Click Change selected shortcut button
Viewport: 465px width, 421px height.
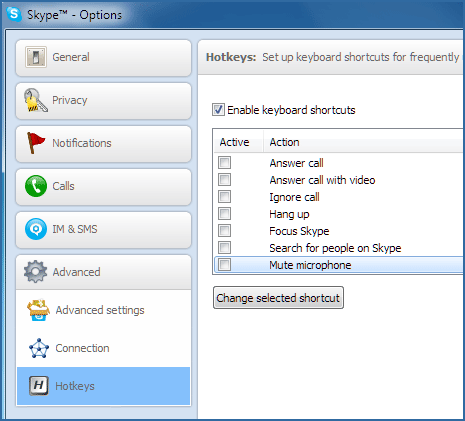[278, 298]
